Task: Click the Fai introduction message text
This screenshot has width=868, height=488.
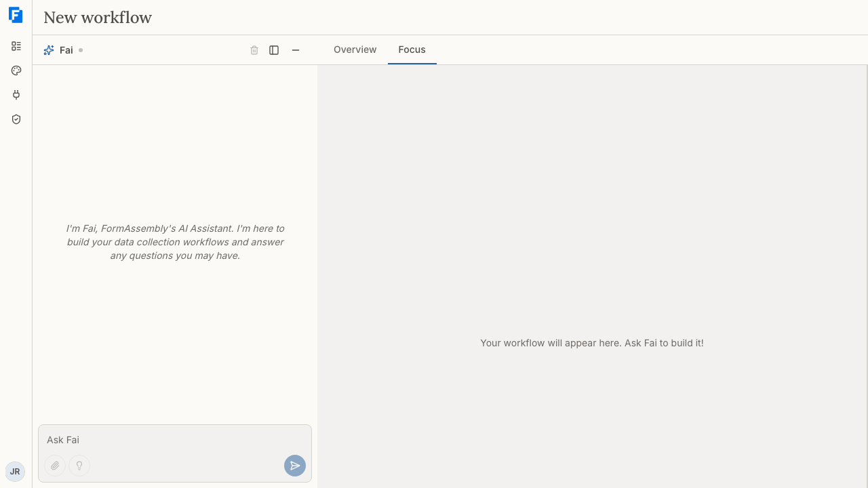Action: coord(175,242)
